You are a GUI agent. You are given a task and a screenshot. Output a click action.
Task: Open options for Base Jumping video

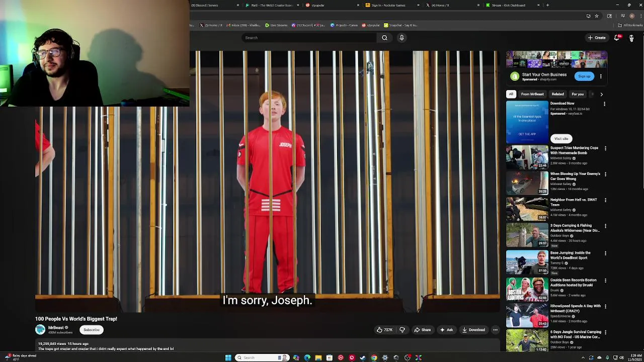click(605, 253)
